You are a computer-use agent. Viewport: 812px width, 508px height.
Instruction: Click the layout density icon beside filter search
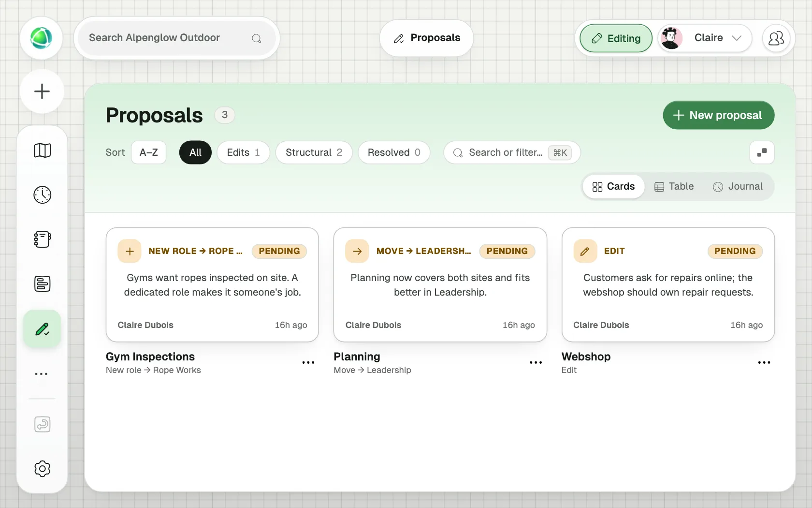(x=762, y=152)
